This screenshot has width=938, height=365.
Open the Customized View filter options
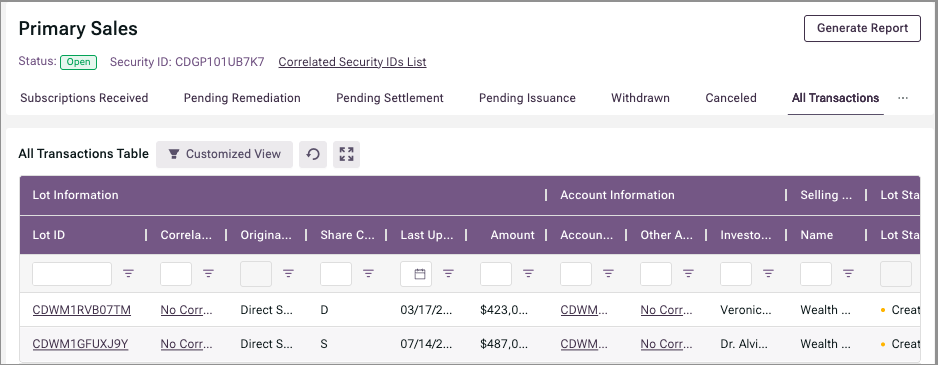click(x=224, y=154)
